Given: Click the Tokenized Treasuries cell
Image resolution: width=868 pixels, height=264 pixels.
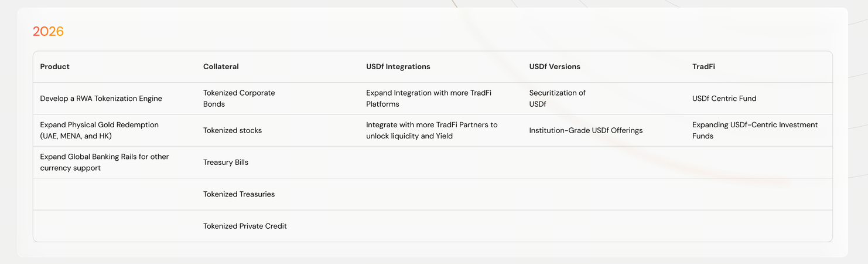Looking at the screenshot, I should point(238,194).
